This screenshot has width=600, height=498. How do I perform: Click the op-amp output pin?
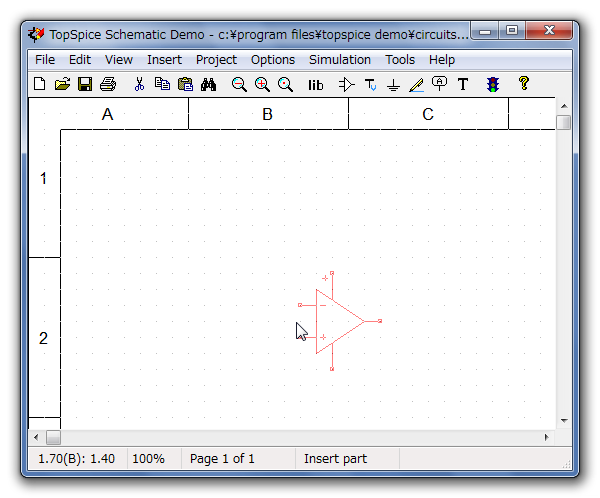380,321
